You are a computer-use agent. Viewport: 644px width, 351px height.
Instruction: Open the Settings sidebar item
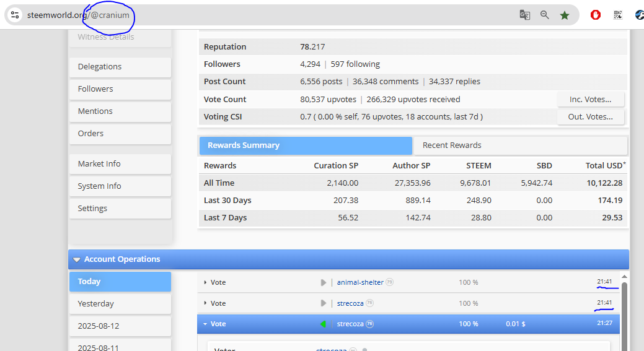coord(120,208)
